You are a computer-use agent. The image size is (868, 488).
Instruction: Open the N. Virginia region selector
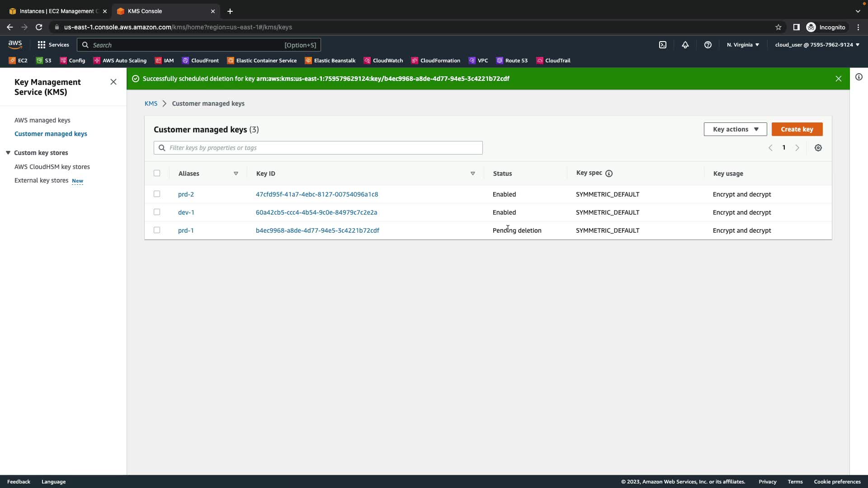[x=743, y=45]
